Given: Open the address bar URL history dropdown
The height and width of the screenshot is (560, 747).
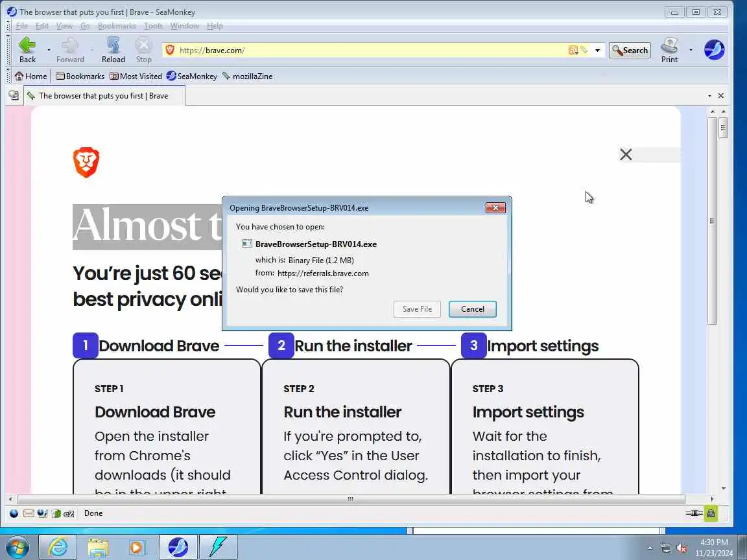Looking at the screenshot, I should click(x=597, y=50).
